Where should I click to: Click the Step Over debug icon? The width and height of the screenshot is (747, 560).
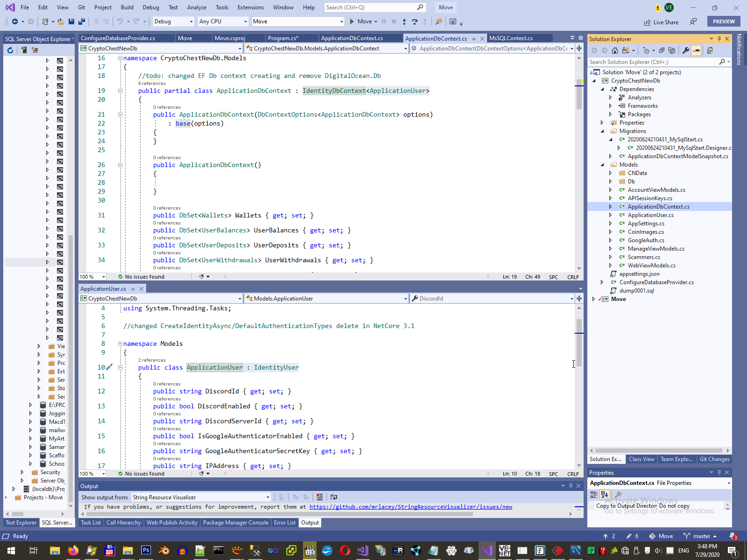414,21
